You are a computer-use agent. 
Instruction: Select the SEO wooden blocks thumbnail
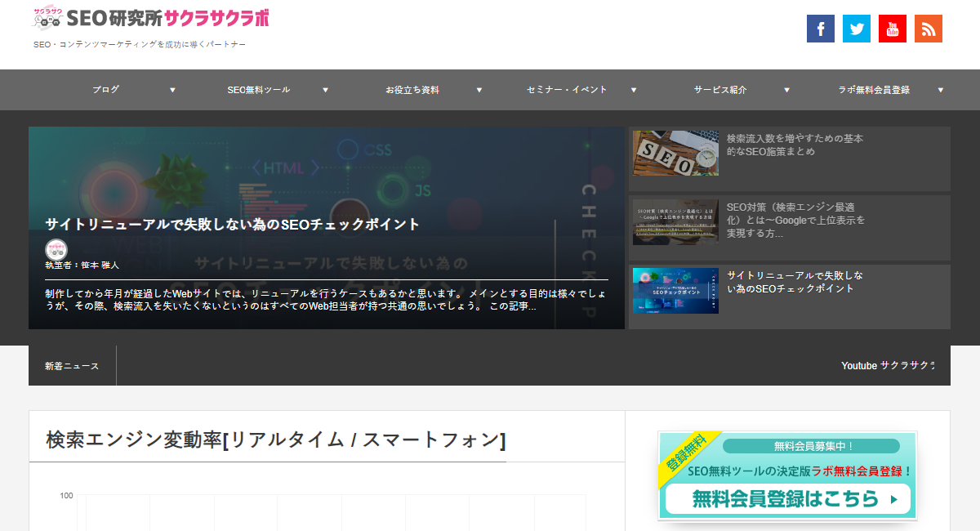(x=675, y=154)
